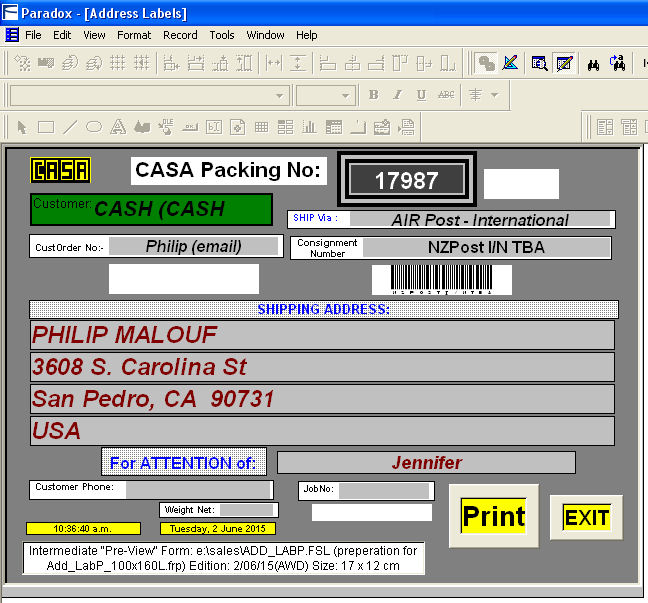The height and width of the screenshot is (603, 648).
Task: Click the green Customer CASH field
Action: tap(151, 209)
